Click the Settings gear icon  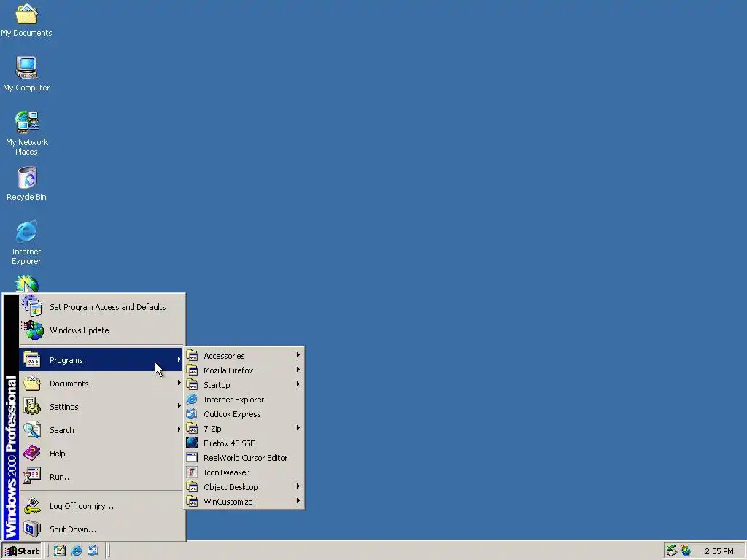pyautogui.click(x=32, y=406)
